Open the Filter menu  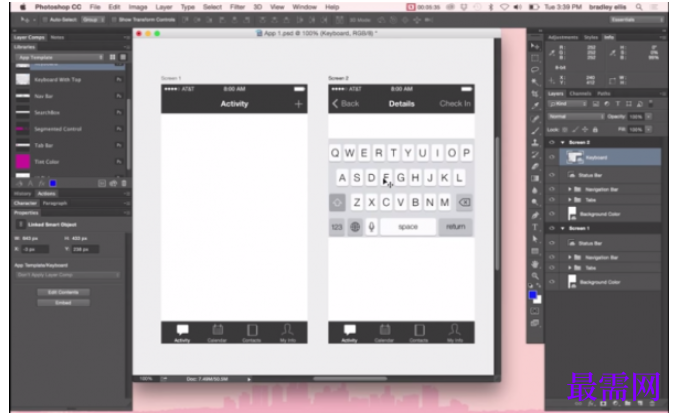(x=237, y=7)
